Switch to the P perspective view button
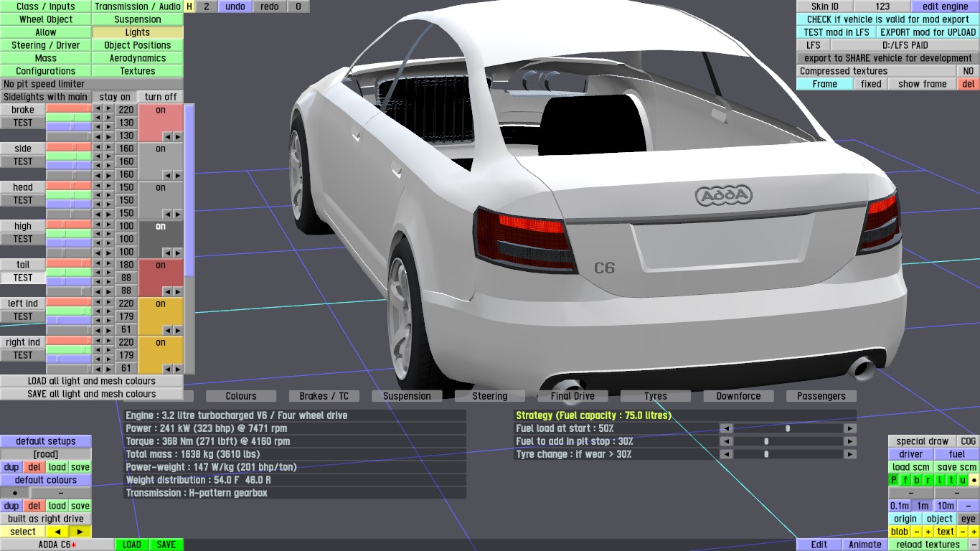 [x=895, y=480]
